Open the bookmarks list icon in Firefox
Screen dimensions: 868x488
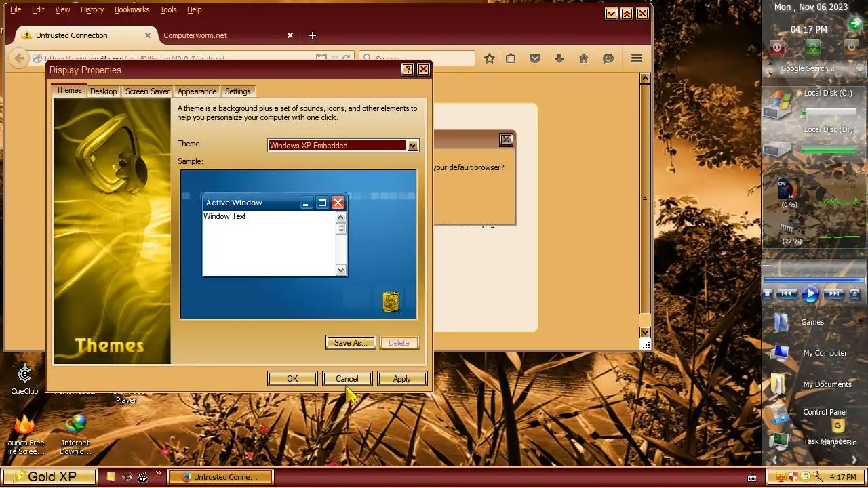pyautogui.click(x=511, y=59)
